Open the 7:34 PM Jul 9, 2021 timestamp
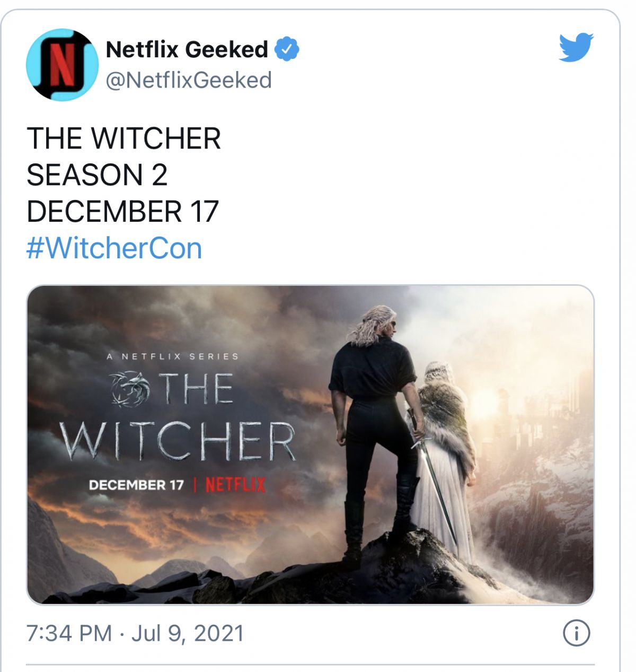636x672 pixels. point(135,633)
